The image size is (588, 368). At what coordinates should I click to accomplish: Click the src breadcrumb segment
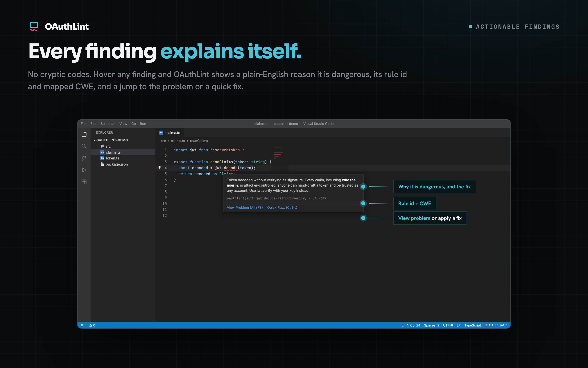(x=163, y=141)
